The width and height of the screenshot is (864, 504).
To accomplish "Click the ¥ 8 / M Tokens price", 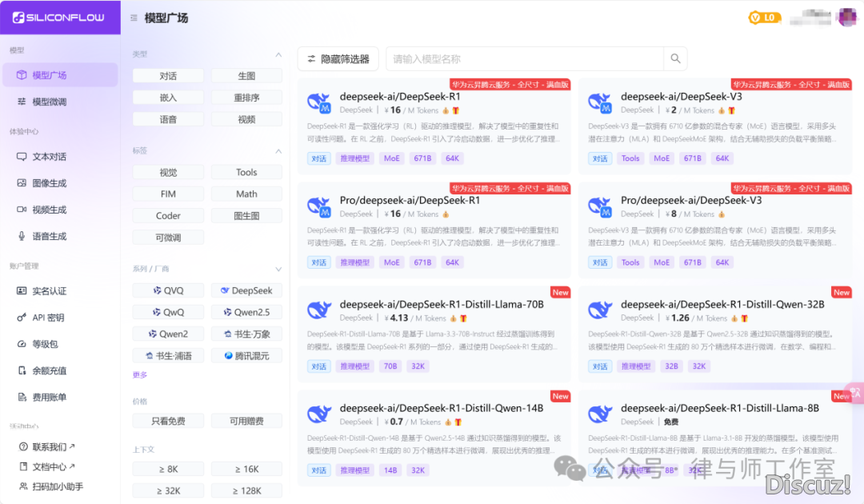I will coord(690,214).
